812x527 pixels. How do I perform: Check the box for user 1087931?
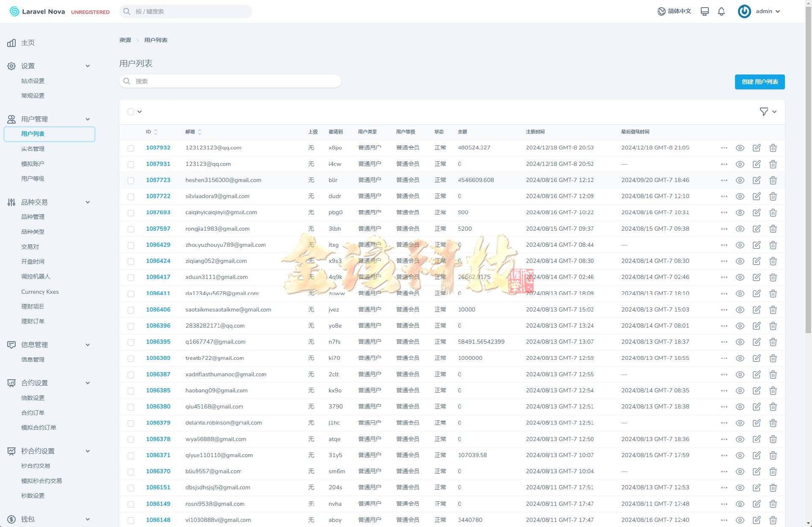click(131, 164)
